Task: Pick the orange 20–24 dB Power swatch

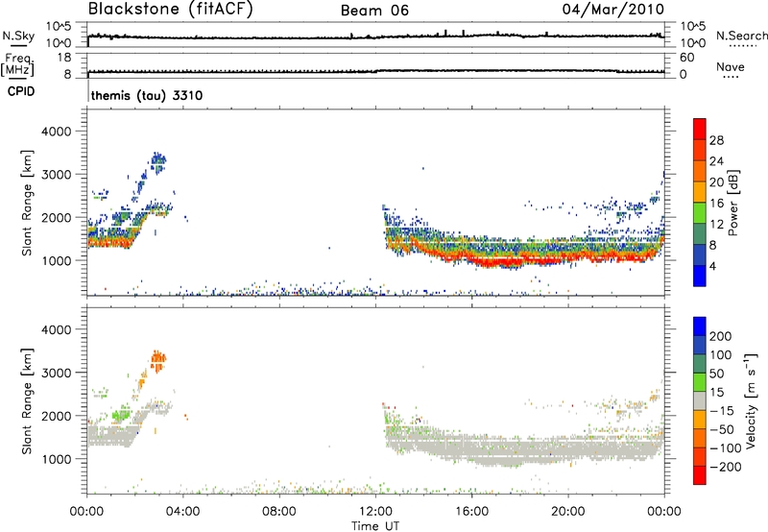Action: click(x=700, y=171)
